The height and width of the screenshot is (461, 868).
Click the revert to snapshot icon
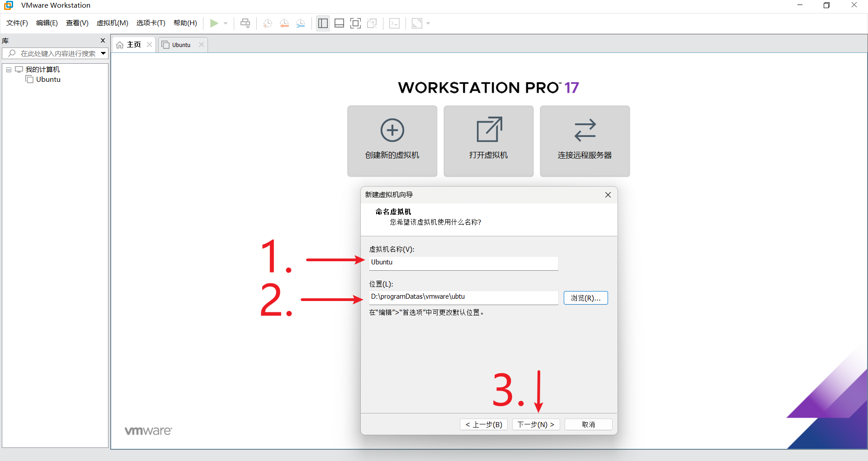[284, 23]
